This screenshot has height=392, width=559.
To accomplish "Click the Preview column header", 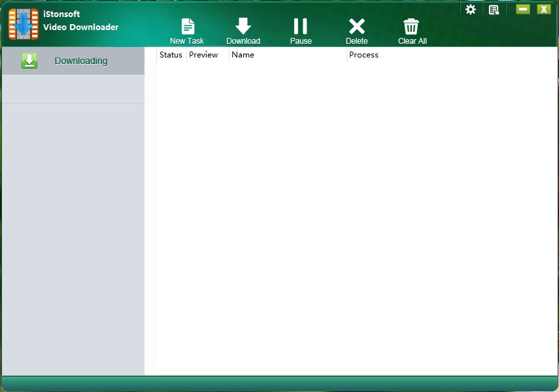I will (203, 55).
